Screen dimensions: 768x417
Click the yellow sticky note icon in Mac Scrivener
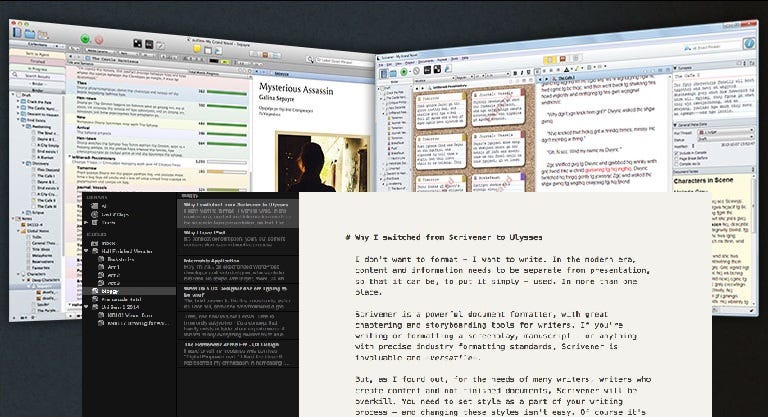point(197,49)
